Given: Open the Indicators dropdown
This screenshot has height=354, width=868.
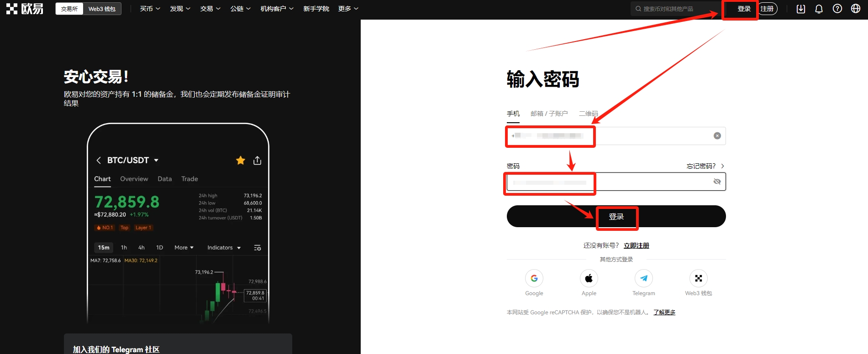Looking at the screenshot, I should (x=224, y=248).
